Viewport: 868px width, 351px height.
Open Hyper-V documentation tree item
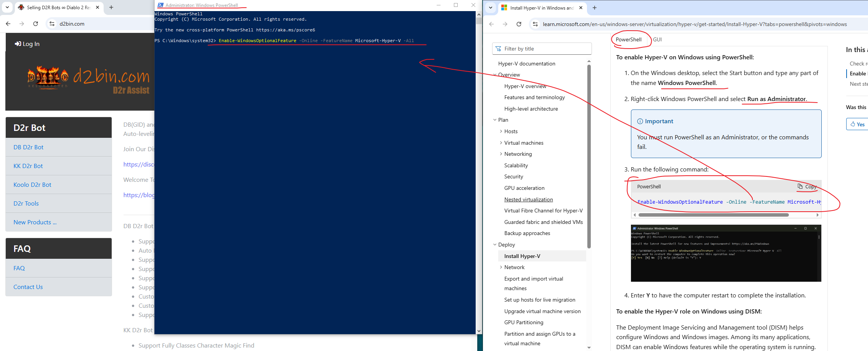click(527, 64)
